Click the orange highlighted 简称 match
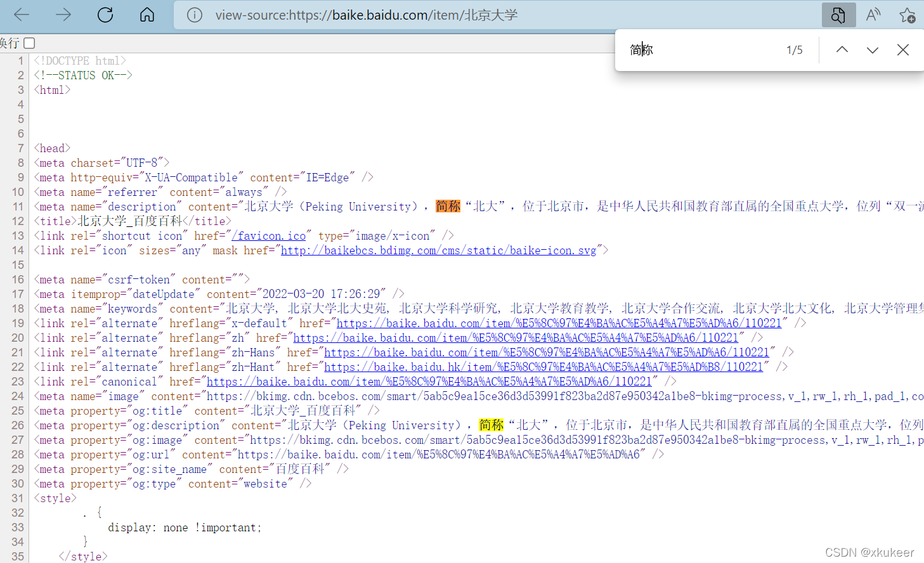Viewport: 924px width, 563px height. point(448,206)
